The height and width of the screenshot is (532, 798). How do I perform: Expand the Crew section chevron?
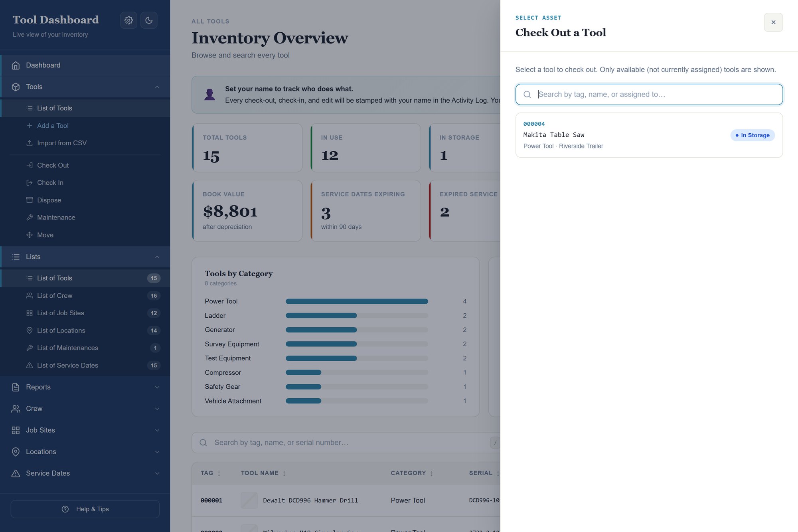[x=157, y=409]
